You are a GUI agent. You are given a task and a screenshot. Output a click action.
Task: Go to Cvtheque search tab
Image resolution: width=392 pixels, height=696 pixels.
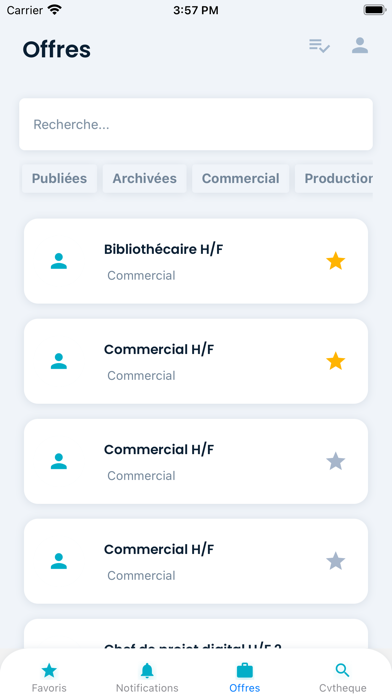[342, 670]
